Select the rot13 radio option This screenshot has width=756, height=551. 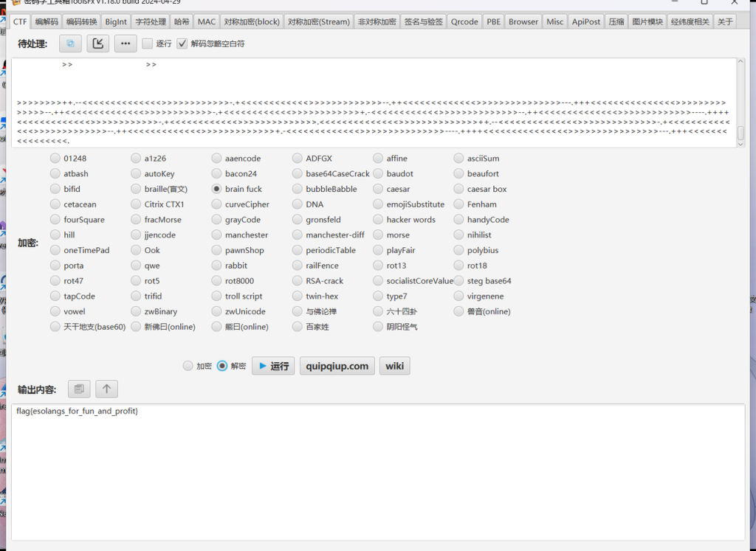(379, 266)
